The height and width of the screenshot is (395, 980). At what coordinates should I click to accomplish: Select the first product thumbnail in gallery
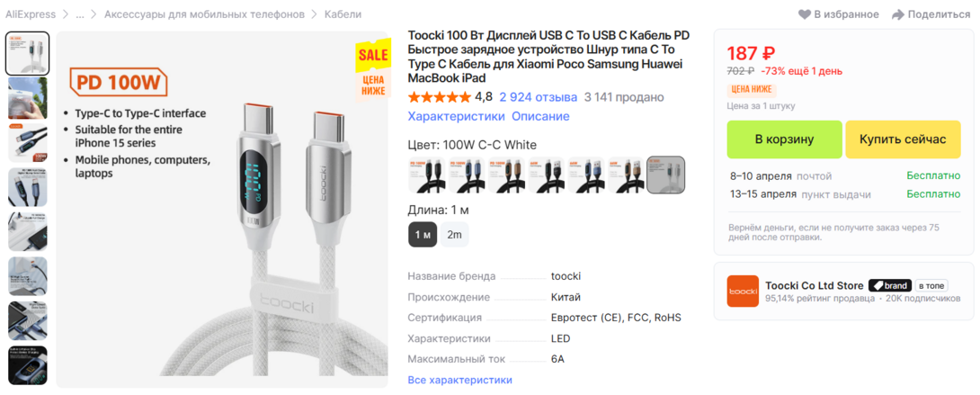click(x=28, y=53)
